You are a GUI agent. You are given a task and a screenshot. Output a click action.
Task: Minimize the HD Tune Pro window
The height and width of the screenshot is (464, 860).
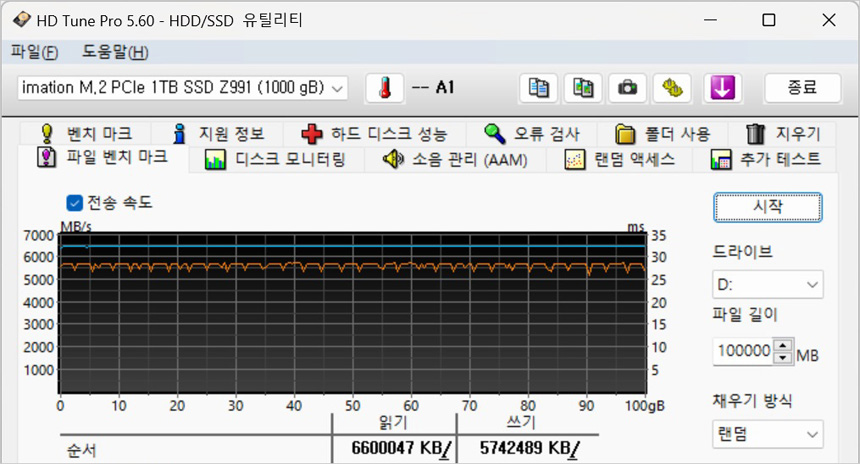(x=710, y=20)
